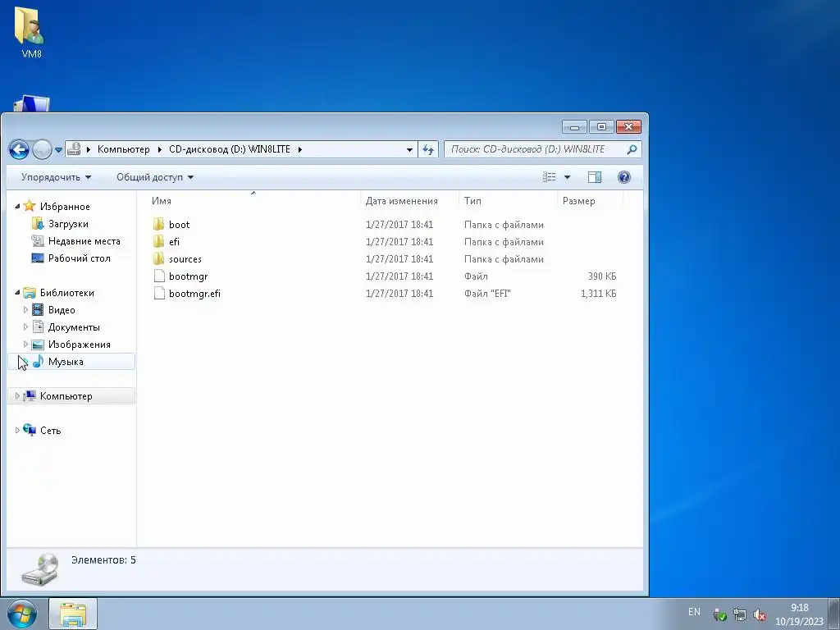
Task: Expand the Сеть tree node
Action: [x=17, y=430]
